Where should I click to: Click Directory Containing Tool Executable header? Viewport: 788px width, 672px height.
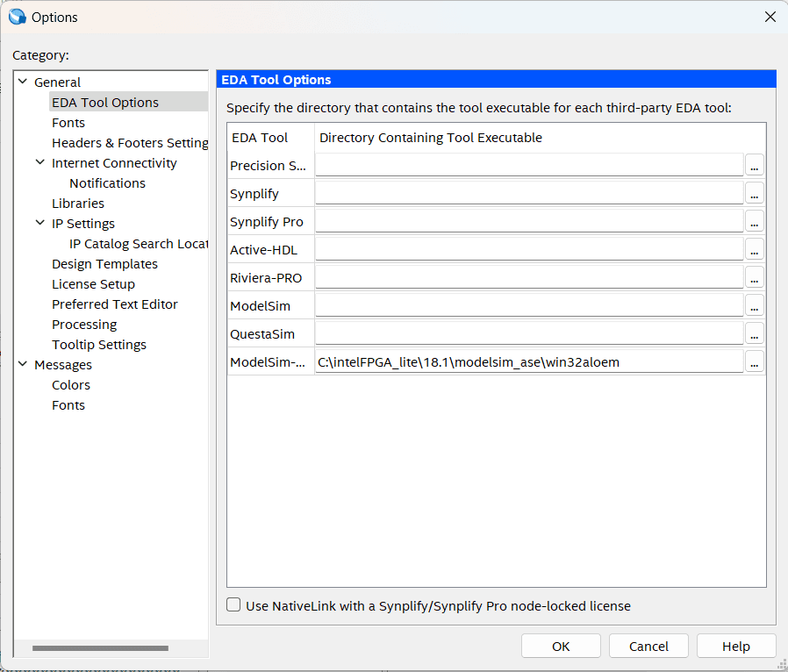541,138
